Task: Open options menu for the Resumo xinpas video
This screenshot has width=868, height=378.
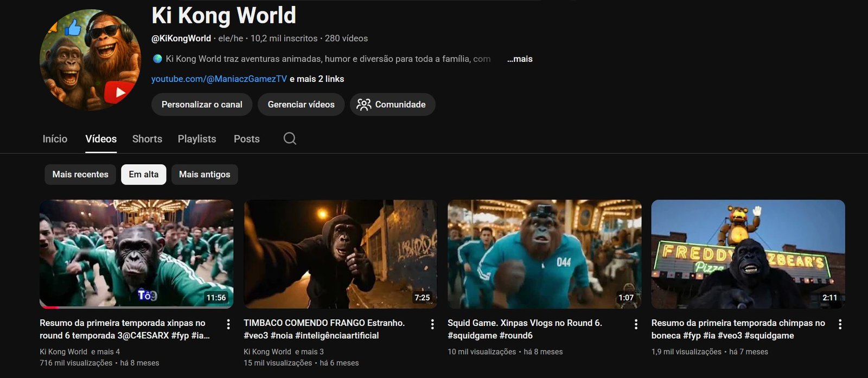Action: (228, 324)
